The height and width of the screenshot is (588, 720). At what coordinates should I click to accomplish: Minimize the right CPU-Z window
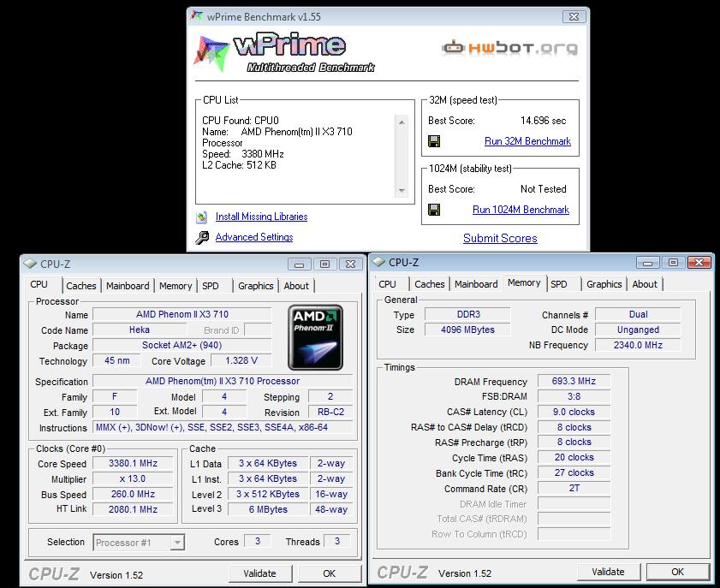click(648, 263)
